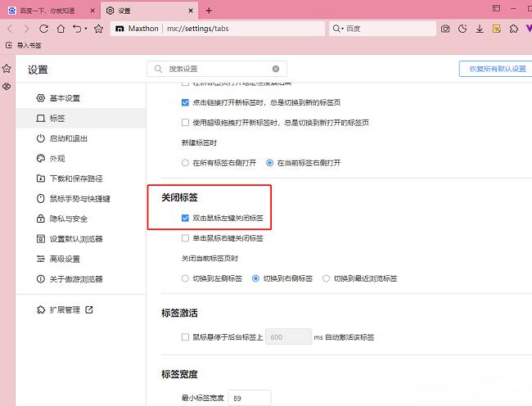This screenshot has height=406, width=532.
Task: Click the browser reload button
Action: tap(43, 29)
